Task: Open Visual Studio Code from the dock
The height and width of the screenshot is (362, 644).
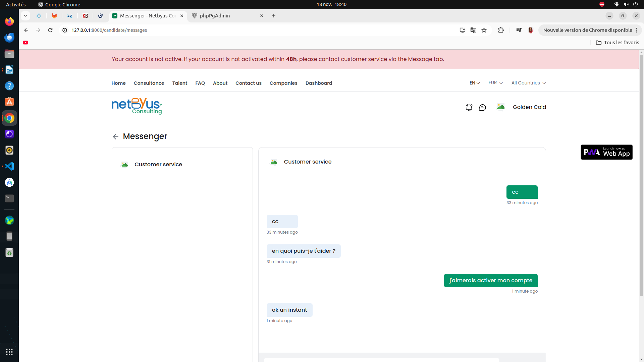Action: pyautogui.click(x=9, y=166)
